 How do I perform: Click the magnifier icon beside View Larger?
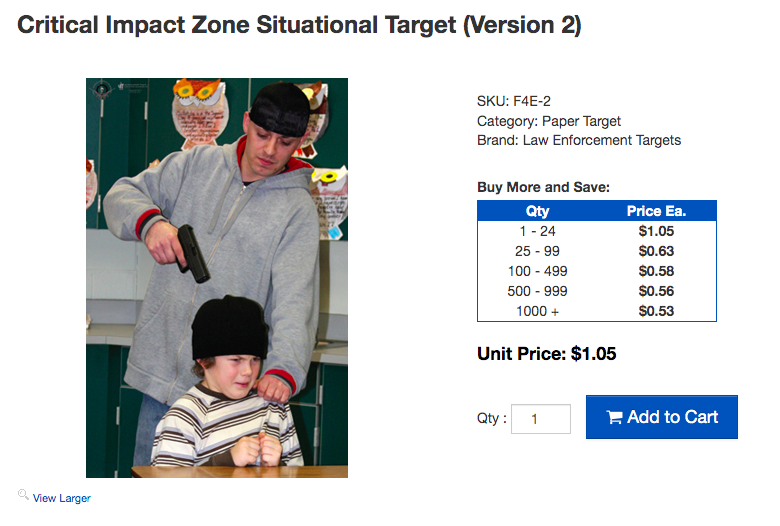(23, 495)
